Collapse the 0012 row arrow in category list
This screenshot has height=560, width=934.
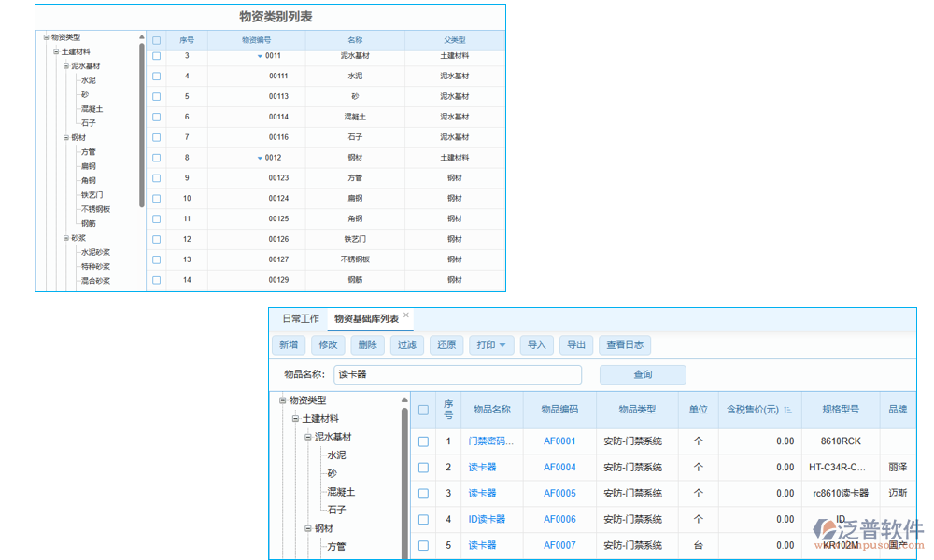260,158
